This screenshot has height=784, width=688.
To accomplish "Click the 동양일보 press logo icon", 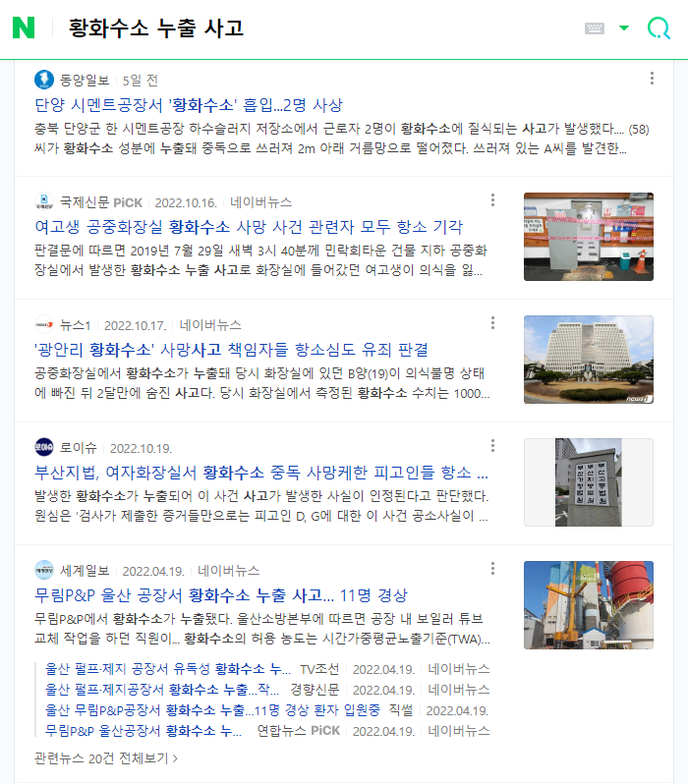I will tap(44, 80).
